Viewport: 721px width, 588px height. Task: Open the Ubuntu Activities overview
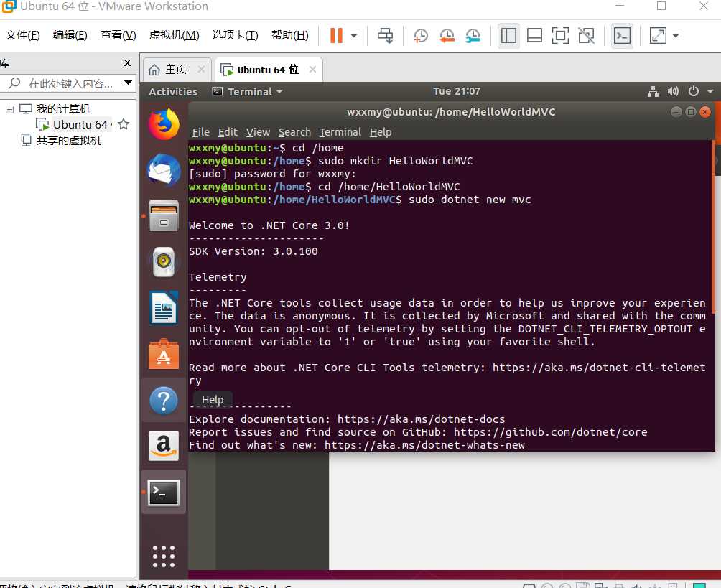[x=173, y=91]
